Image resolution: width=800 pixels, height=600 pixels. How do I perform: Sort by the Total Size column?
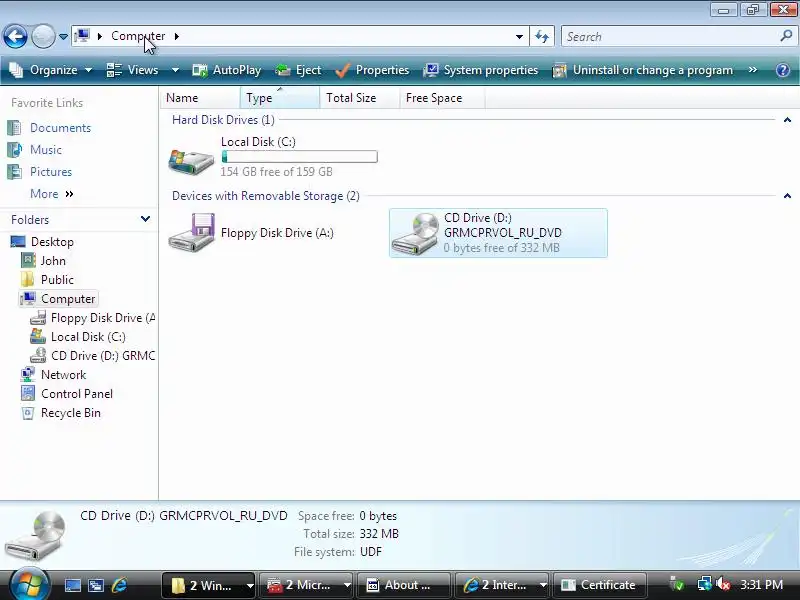click(359, 97)
